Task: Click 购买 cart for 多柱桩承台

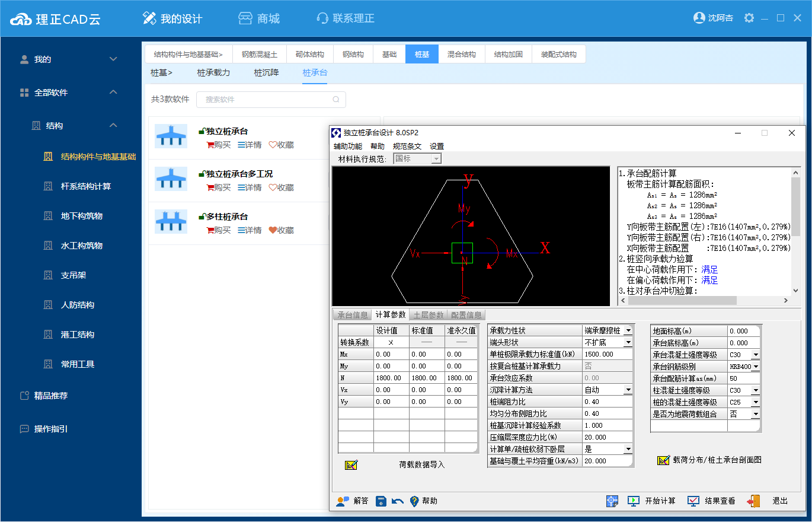Action: coord(218,230)
